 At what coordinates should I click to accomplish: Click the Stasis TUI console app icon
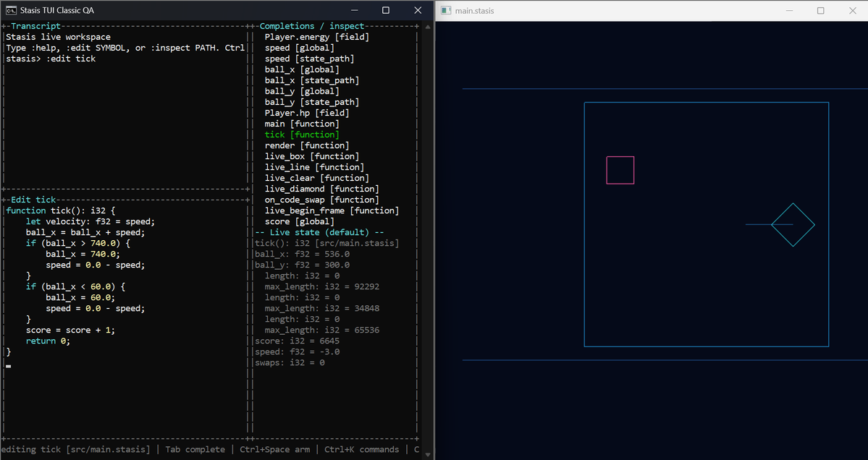[x=11, y=11]
